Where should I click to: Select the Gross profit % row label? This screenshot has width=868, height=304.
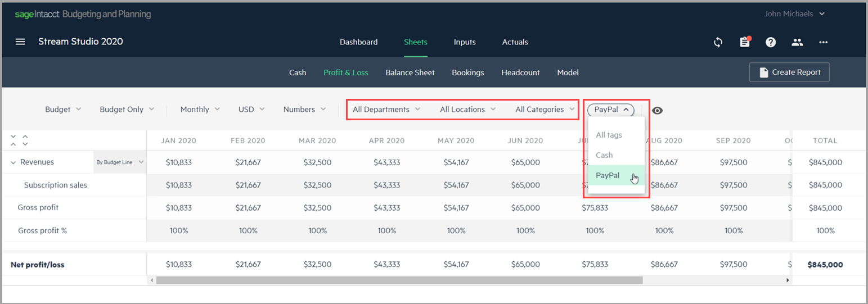(42, 230)
